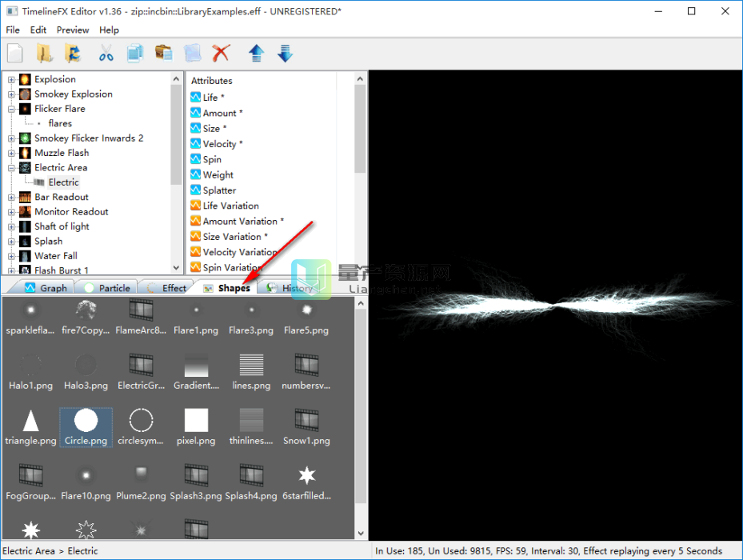743x560 pixels.
Task: Switch to the Graph tab
Action: tap(46, 288)
